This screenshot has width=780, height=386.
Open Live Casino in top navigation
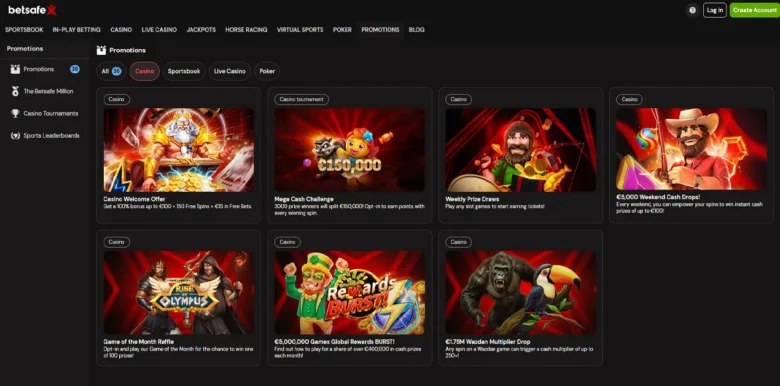click(159, 30)
